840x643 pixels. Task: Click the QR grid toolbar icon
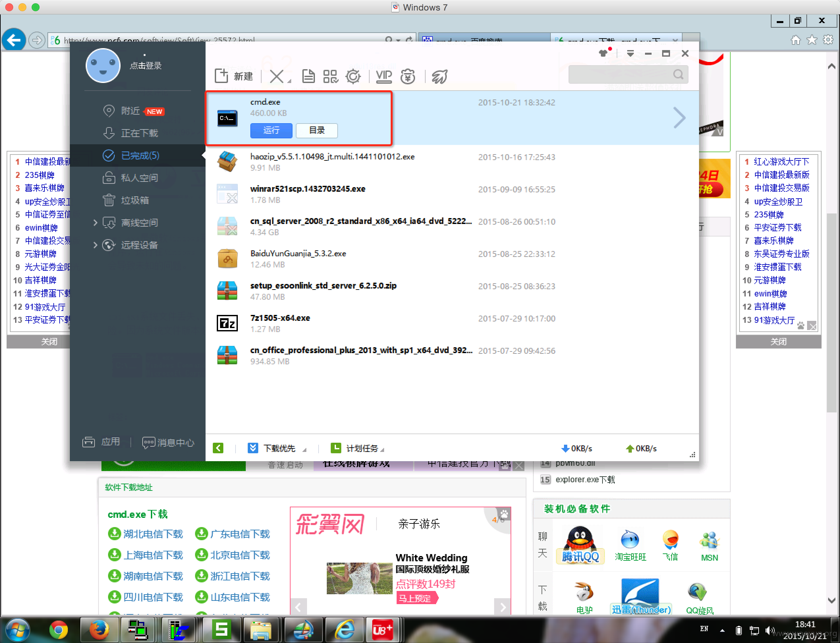(x=330, y=76)
